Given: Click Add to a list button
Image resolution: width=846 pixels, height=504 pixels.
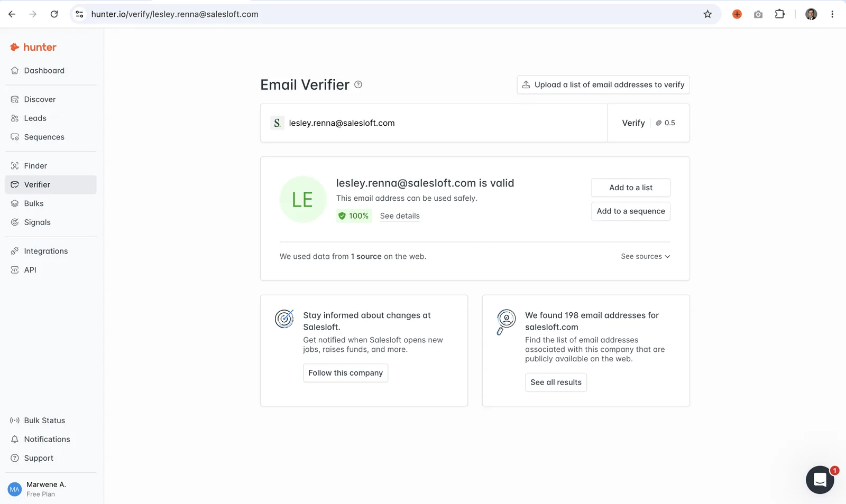Looking at the screenshot, I should [631, 188].
